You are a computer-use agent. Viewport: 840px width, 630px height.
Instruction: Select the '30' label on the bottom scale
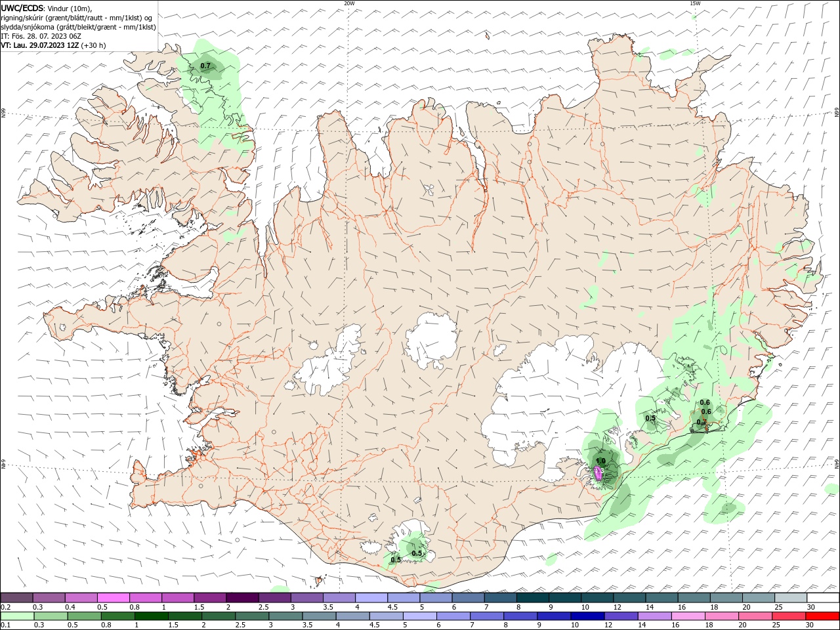[x=810, y=625]
